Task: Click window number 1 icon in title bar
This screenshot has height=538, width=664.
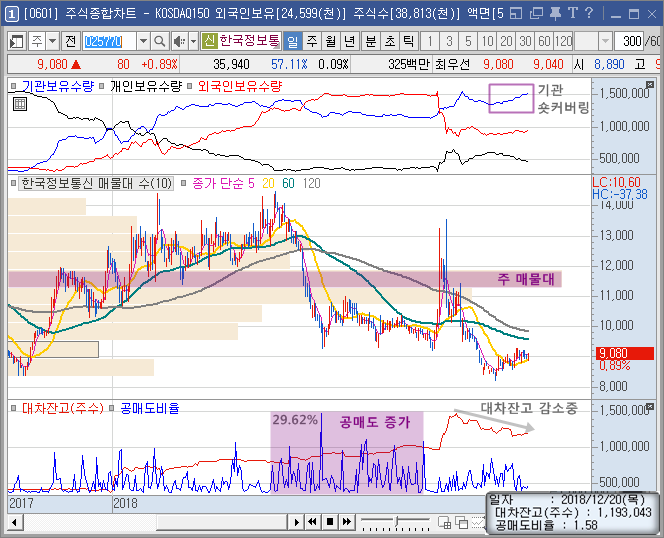Action: (11, 14)
